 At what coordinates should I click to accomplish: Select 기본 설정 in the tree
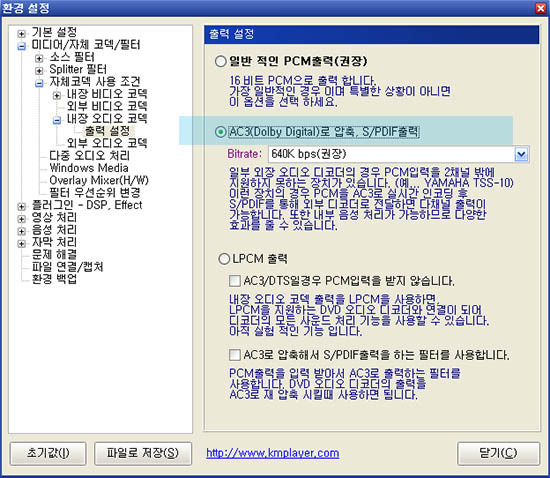coord(54,32)
